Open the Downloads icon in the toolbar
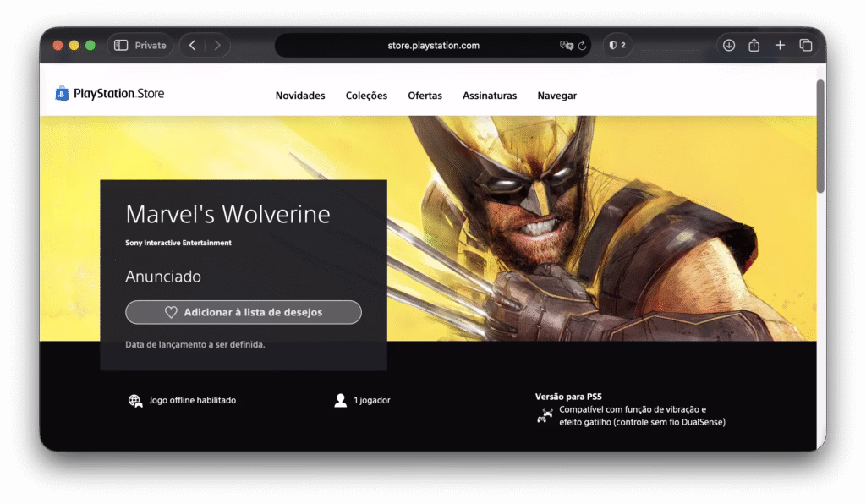This screenshot has width=866, height=504. click(x=727, y=45)
